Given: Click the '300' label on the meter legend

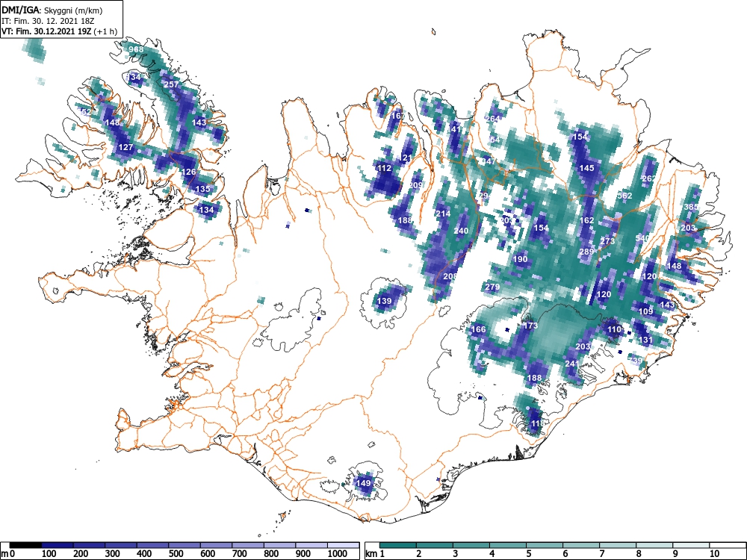Looking at the screenshot, I should click(x=113, y=554).
